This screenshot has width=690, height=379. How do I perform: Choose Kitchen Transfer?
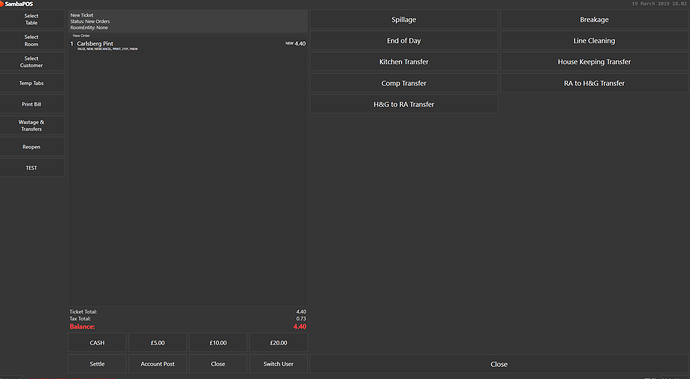[x=404, y=62]
